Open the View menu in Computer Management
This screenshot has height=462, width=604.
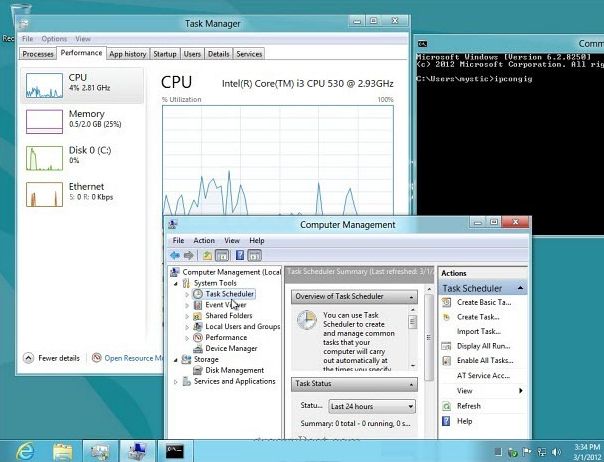tap(232, 240)
